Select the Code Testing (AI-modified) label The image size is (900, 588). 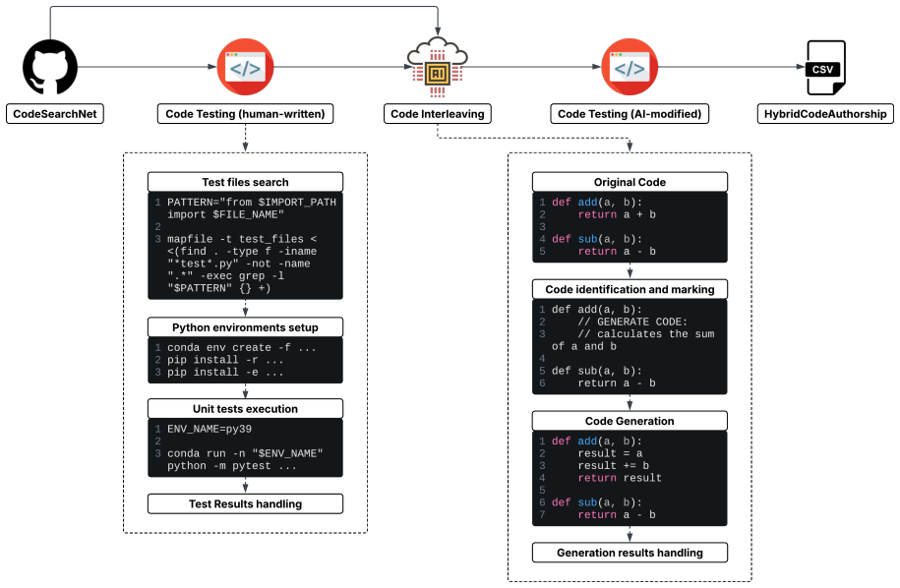point(630,114)
